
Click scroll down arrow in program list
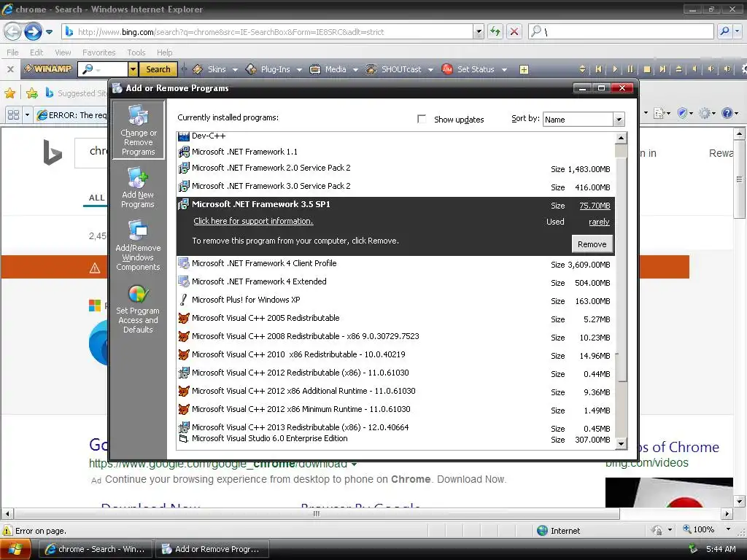(x=621, y=444)
